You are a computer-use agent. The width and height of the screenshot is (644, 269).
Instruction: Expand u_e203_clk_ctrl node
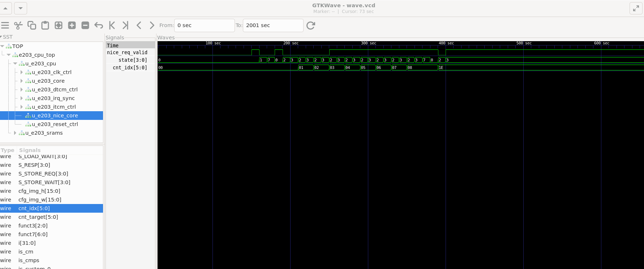click(22, 72)
